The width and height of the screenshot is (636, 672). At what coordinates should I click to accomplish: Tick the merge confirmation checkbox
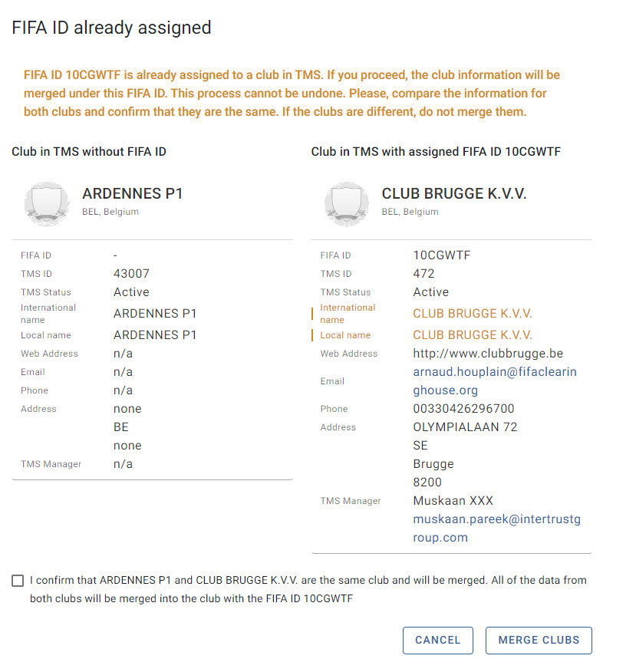(x=18, y=581)
